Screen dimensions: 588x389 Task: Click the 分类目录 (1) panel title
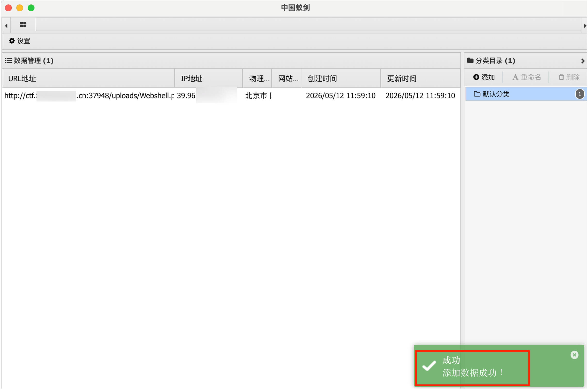495,61
